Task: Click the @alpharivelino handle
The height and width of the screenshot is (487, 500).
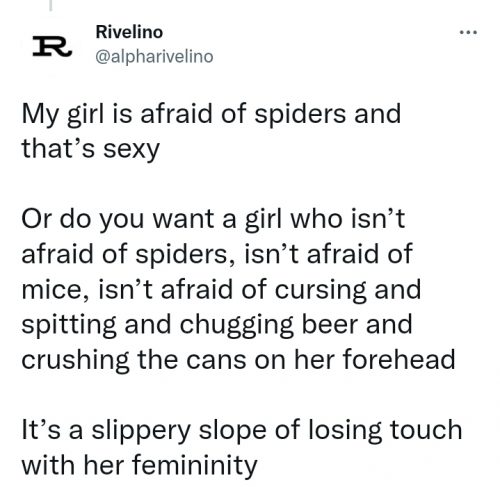Action: [154, 56]
